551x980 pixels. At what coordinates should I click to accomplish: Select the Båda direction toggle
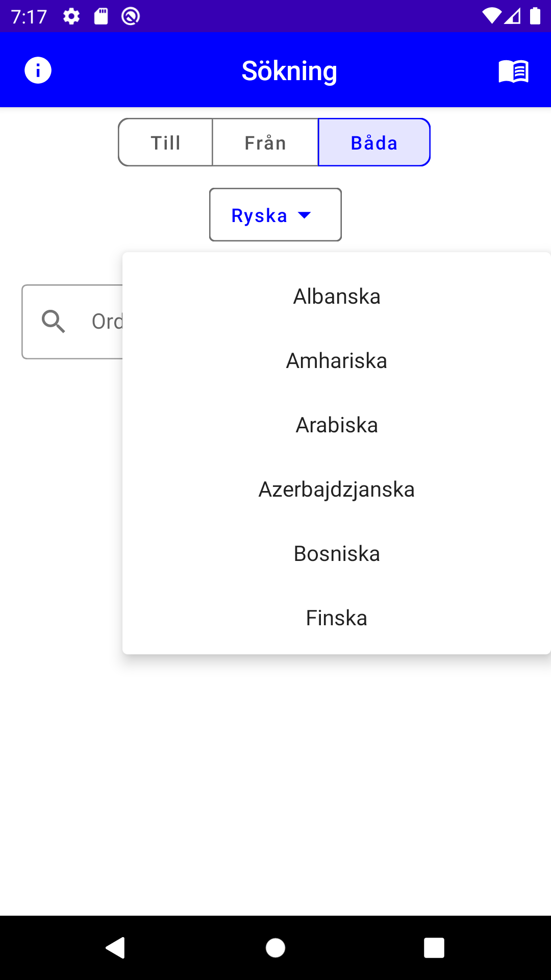tap(374, 143)
